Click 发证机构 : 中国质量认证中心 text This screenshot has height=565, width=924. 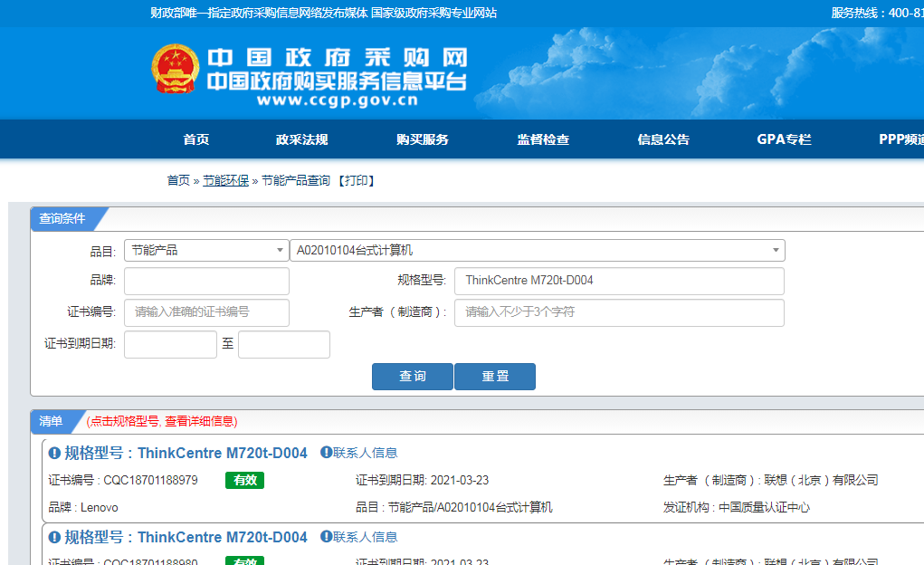tap(737, 507)
